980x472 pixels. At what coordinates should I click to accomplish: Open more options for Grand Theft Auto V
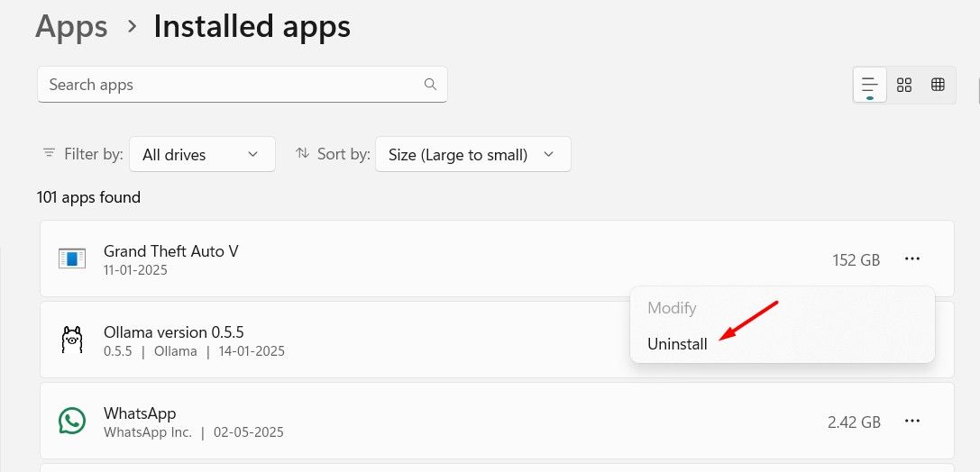pos(912,259)
